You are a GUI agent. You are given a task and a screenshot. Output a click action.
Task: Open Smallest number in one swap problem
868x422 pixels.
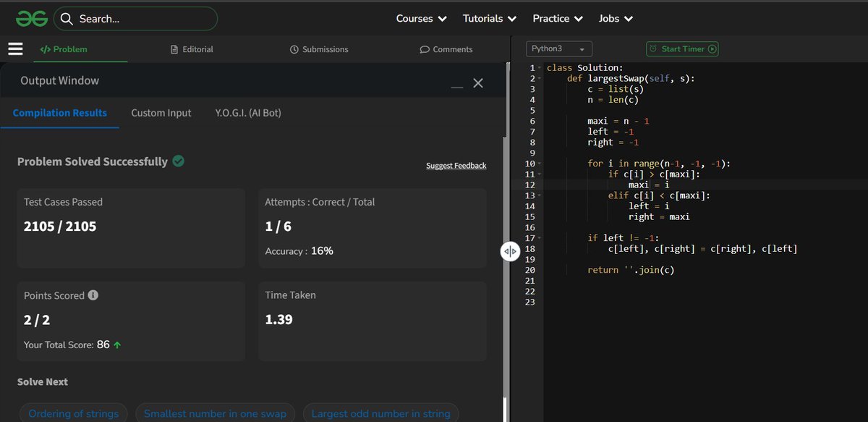click(215, 413)
